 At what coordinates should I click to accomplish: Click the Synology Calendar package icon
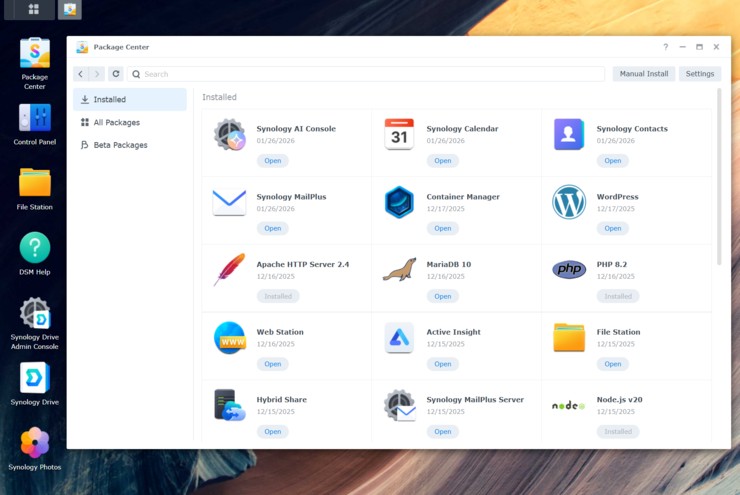399,134
